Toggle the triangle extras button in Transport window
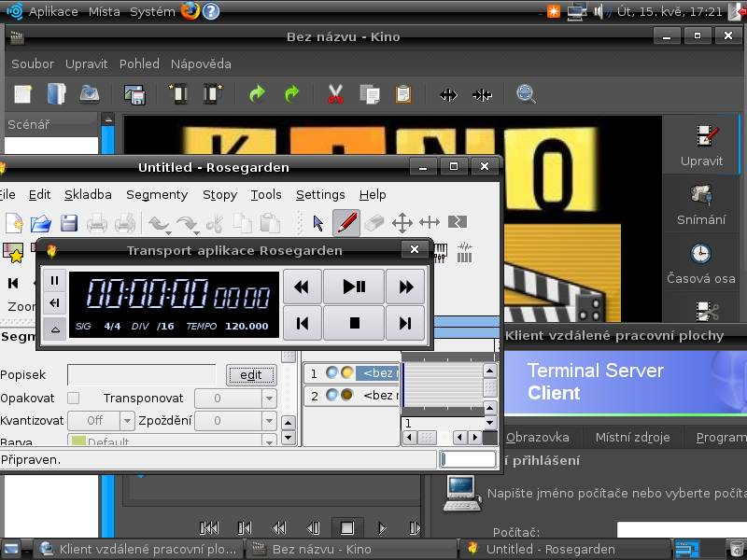This screenshot has width=747, height=560. coord(54,329)
